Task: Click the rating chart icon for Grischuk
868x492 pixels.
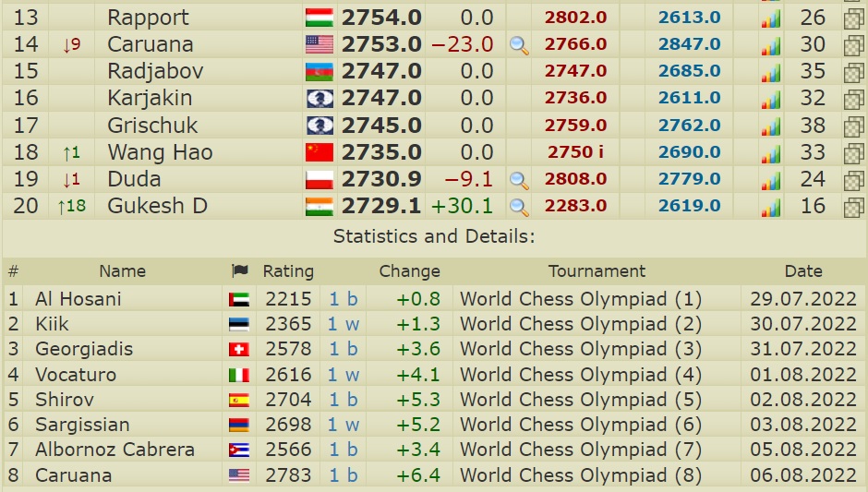Action: coord(770,126)
